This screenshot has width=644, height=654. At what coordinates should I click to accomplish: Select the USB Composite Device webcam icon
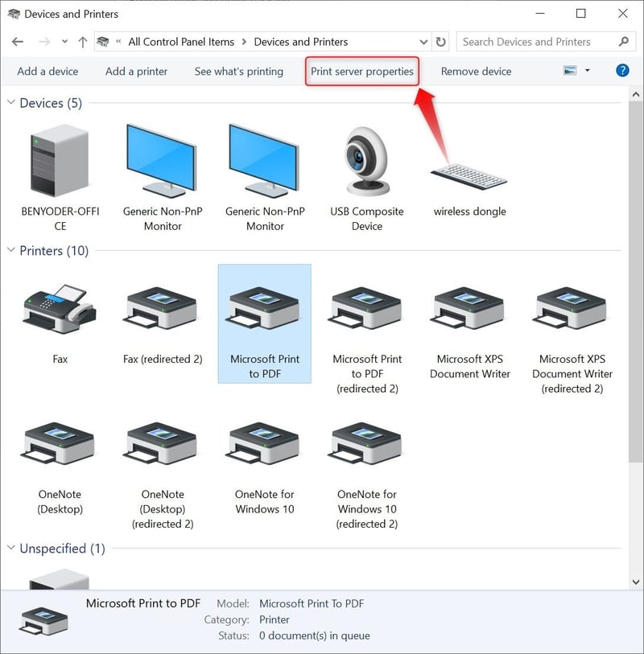[367, 162]
